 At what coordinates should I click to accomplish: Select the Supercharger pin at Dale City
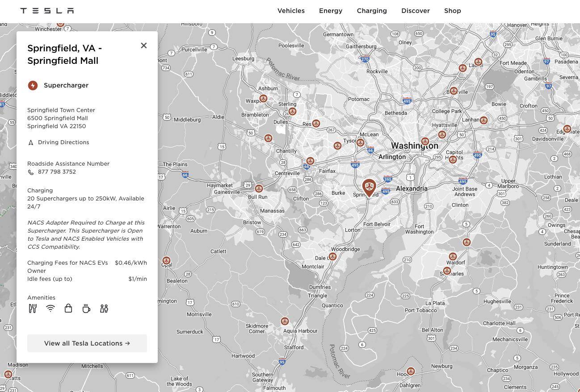click(x=332, y=257)
